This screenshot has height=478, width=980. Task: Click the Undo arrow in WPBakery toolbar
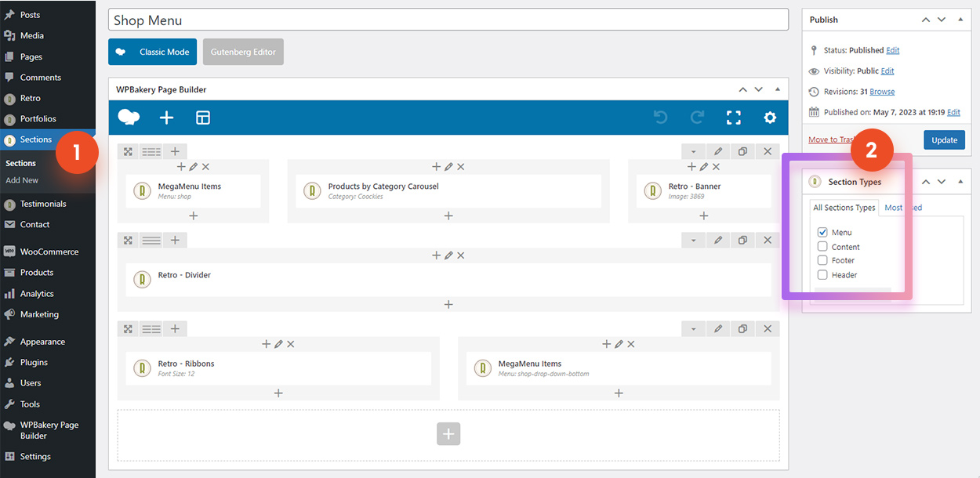coord(660,118)
